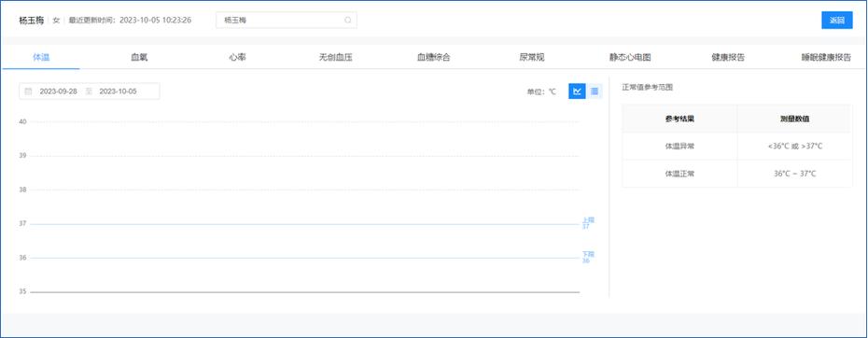
Task: Switch to the 静态心电图 tab
Action: (630, 57)
